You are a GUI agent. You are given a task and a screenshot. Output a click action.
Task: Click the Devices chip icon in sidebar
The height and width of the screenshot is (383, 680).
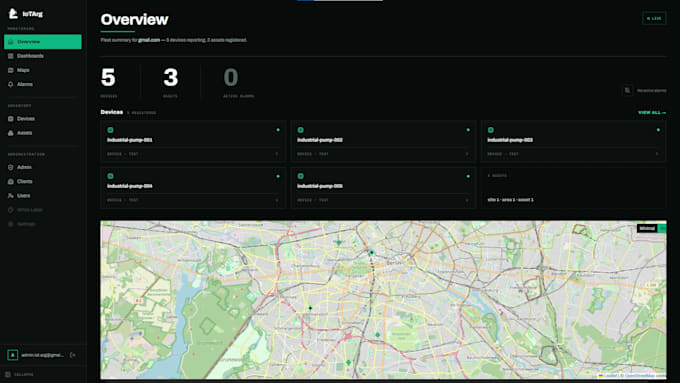[x=10, y=118]
